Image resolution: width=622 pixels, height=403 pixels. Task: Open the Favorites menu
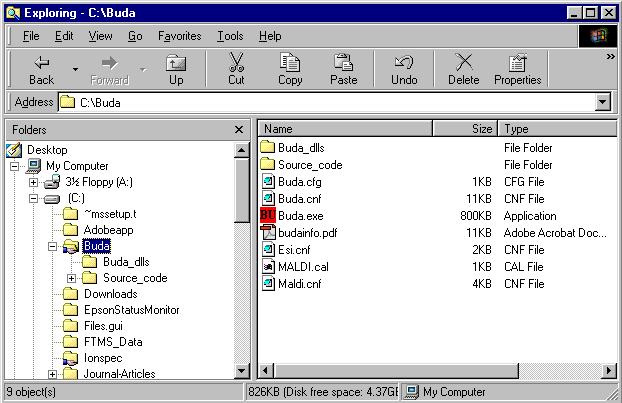coord(179,36)
